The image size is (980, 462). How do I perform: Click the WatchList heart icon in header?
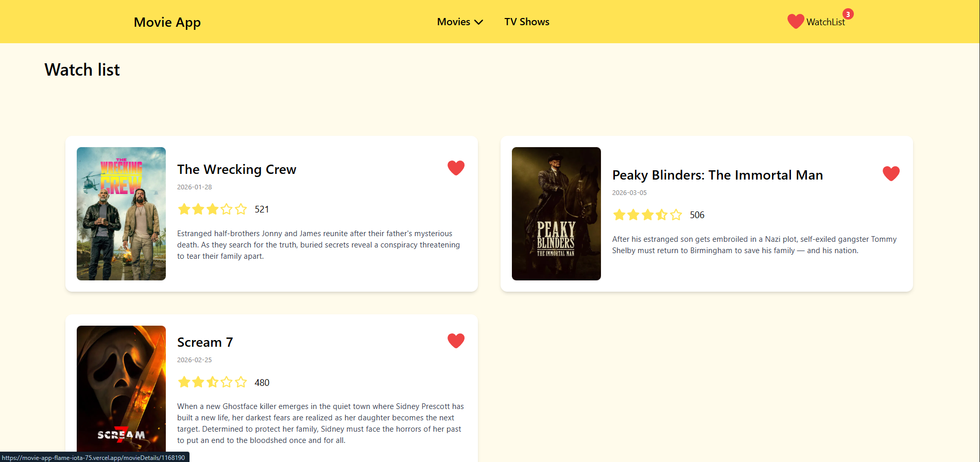pyautogui.click(x=795, y=22)
